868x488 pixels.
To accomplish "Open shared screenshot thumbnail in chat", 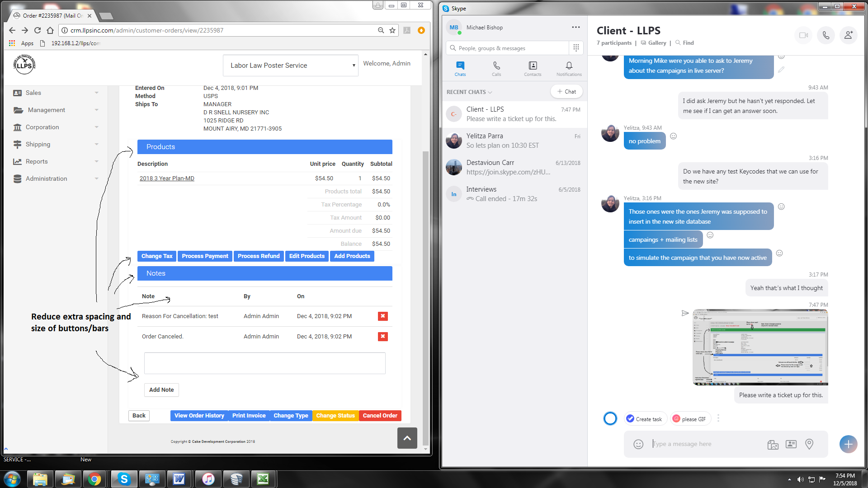I will [760, 347].
